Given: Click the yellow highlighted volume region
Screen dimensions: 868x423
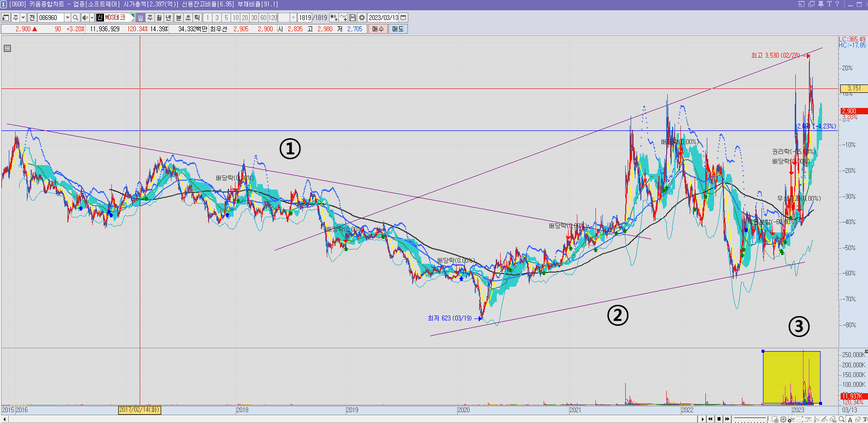Looking at the screenshot, I should 792,377.
